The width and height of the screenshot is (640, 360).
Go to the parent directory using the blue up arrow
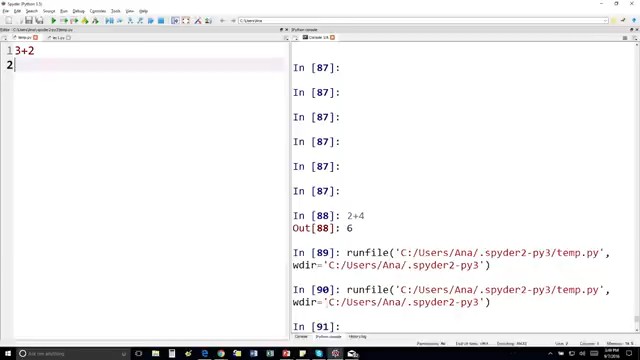[634, 20]
